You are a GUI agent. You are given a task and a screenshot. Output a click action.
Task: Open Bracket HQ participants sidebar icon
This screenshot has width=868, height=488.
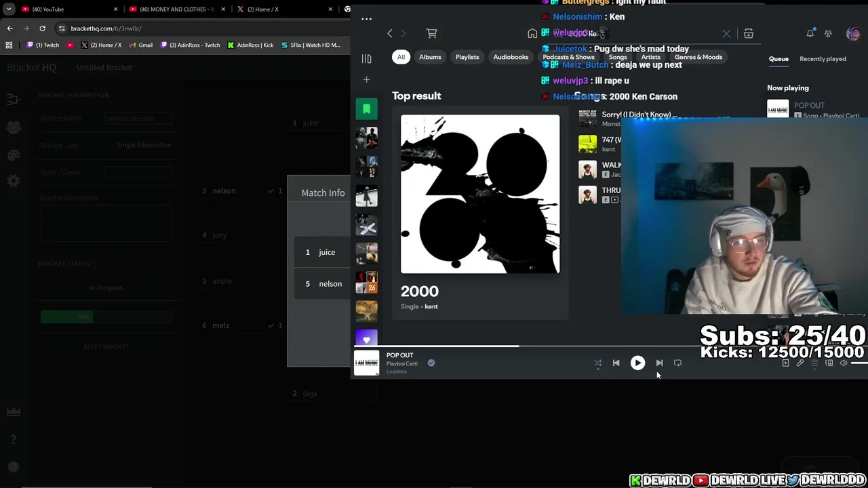[13, 127]
